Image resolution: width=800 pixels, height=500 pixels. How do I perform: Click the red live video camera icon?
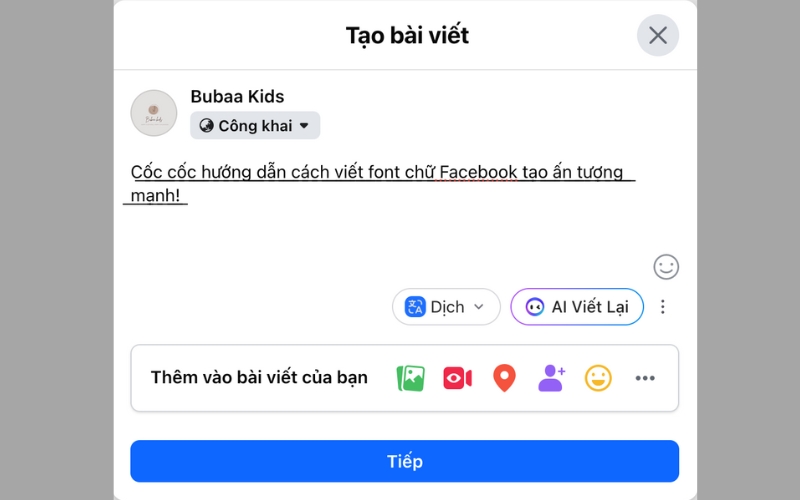point(457,378)
